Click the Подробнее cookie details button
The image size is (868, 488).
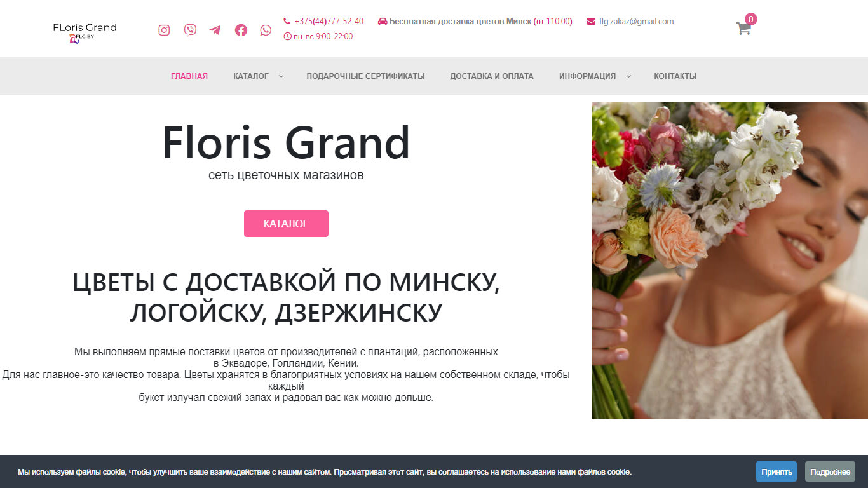pos(830,471)
